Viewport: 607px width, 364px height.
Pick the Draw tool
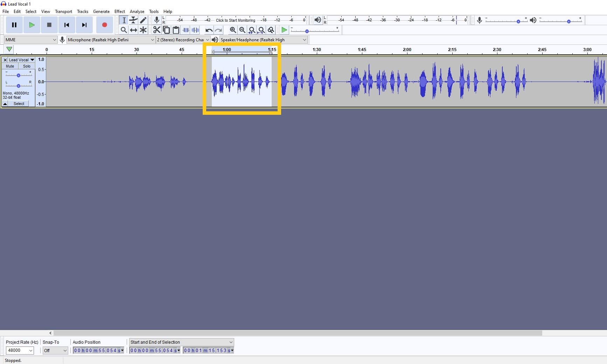tap(143, 20)
